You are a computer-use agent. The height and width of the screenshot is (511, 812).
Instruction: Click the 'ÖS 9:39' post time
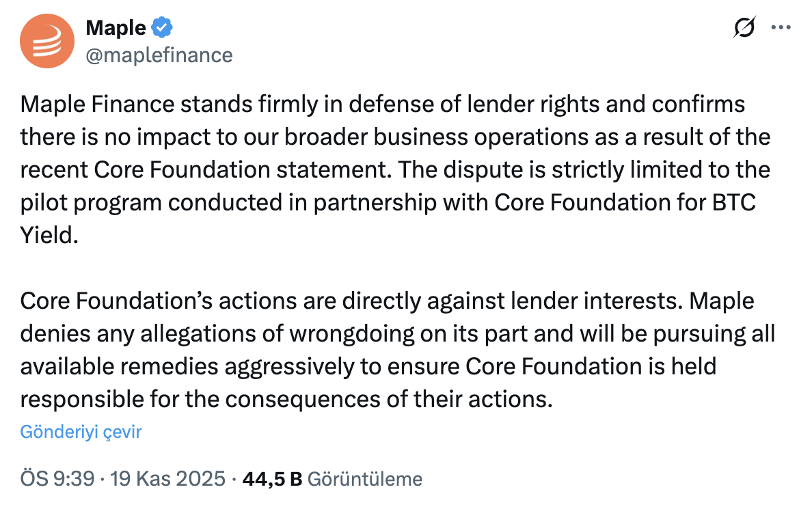pos(57,479)
